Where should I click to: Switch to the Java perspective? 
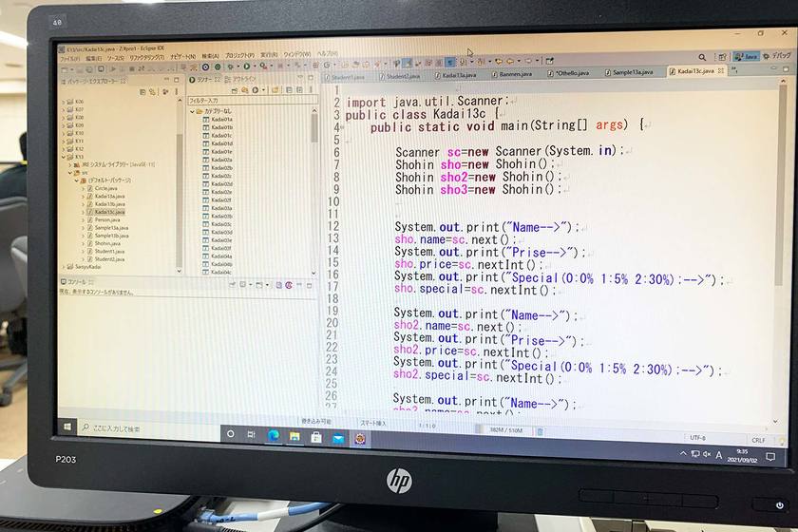click(x=748, y=57)
